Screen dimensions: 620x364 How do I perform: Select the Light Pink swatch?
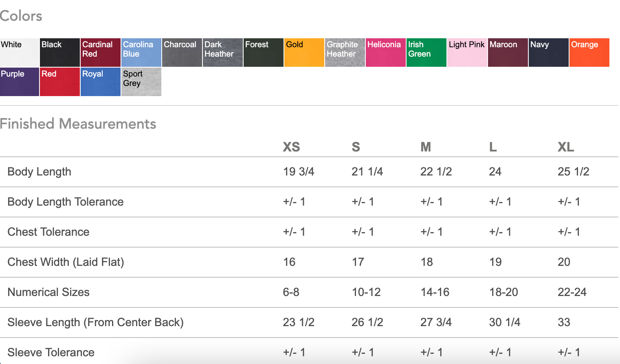(467, 53)
